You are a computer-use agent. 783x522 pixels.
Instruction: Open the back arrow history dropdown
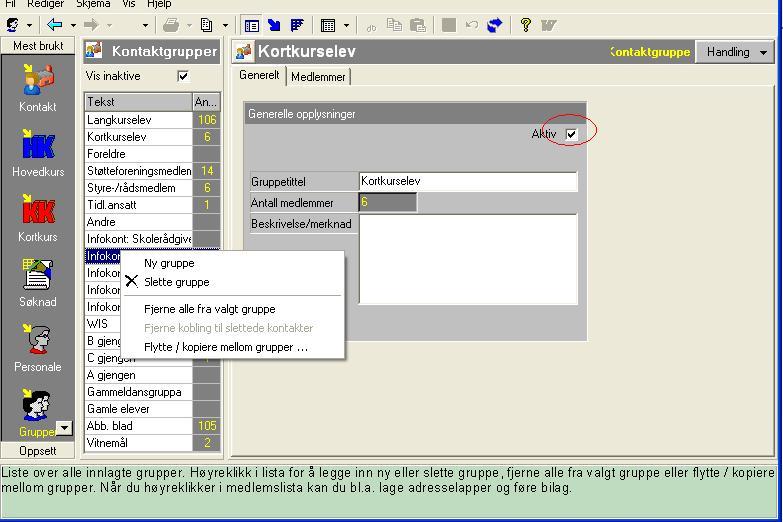click(x=73, y=25)
